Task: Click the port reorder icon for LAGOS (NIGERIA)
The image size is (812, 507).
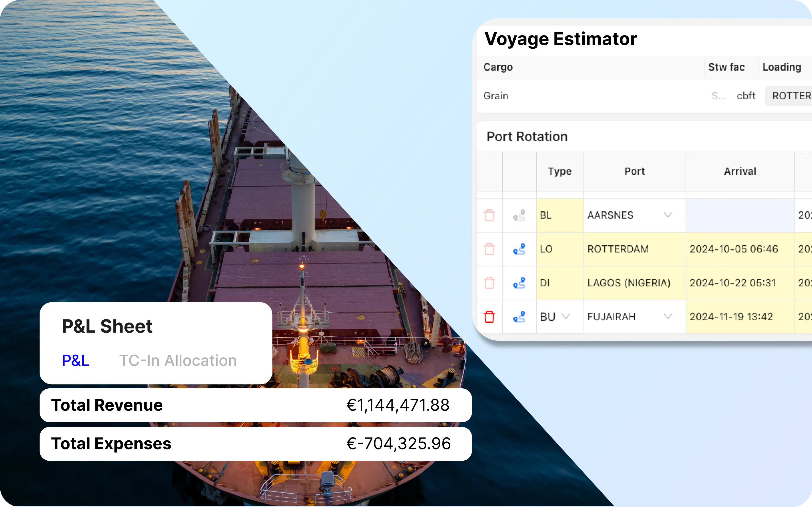Action: point(518,282)
